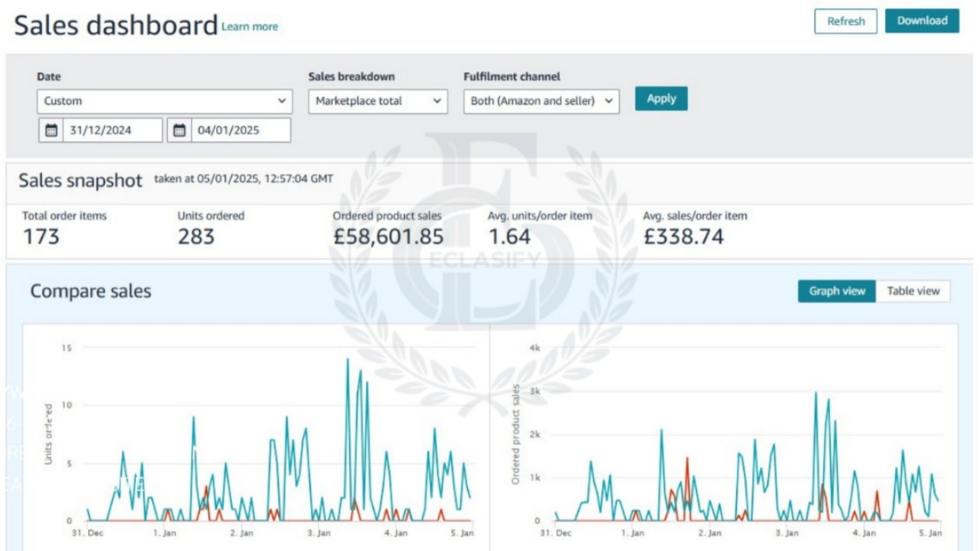Image resolution: width=980 pixels, height=551 pixels.
Task: Expand the Date range dropdown
Action: [164, 101]
